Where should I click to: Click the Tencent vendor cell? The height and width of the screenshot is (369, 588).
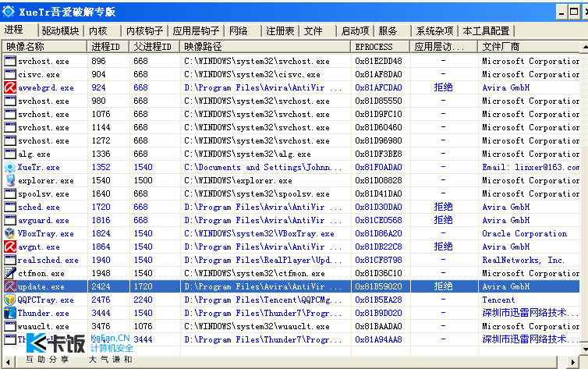(x=498, y=300)
